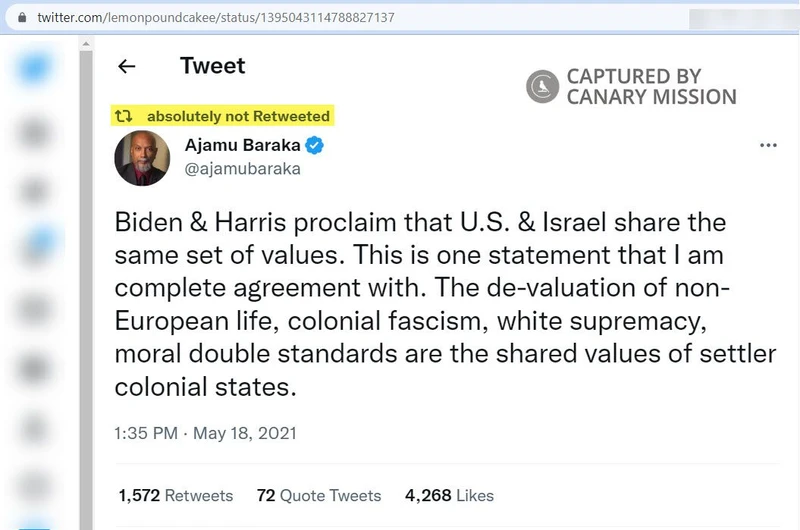
Task: Click the 1:35 PM timestamp
Action: [x=146, y=434]
